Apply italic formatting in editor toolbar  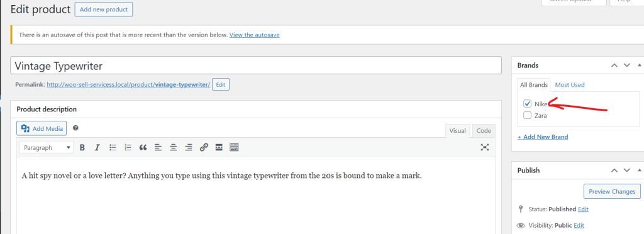pyautogui.click(x=97, y=147)
